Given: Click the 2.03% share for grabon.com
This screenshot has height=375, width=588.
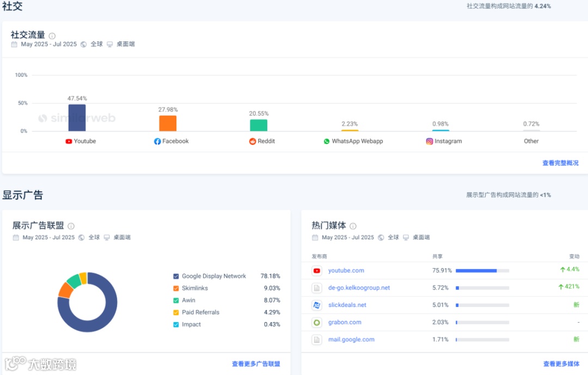Looking at the screenshot, I should point(440,323).
